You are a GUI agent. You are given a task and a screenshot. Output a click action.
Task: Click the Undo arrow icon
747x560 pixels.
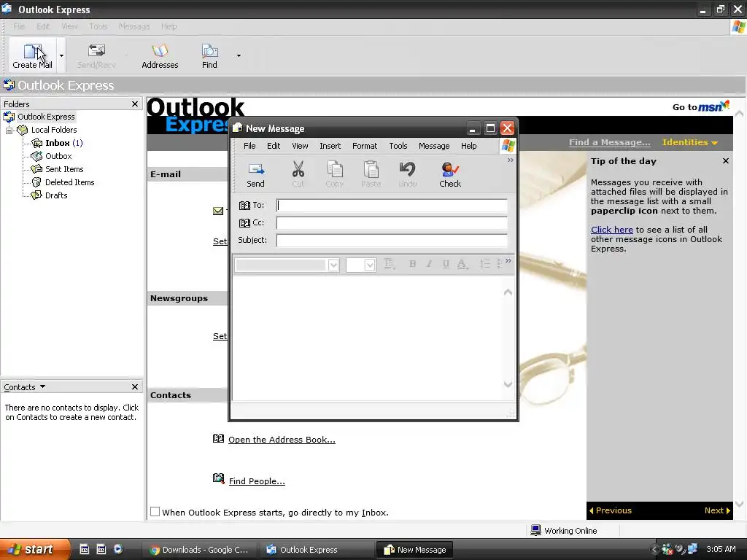point(407,169)
